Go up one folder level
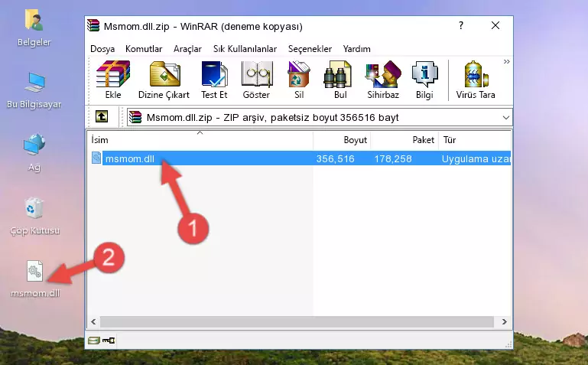This screenshot has height=365, width=588. click(102, 116)
